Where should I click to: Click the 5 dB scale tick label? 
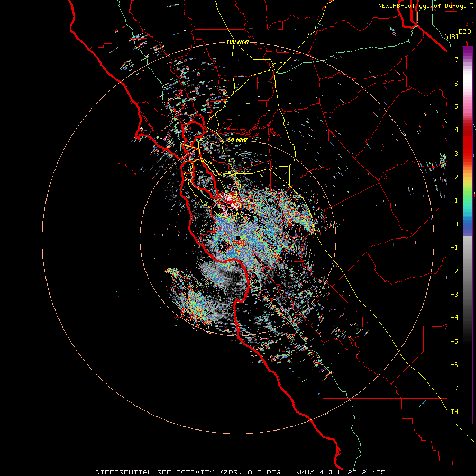[x=456, y=106]
